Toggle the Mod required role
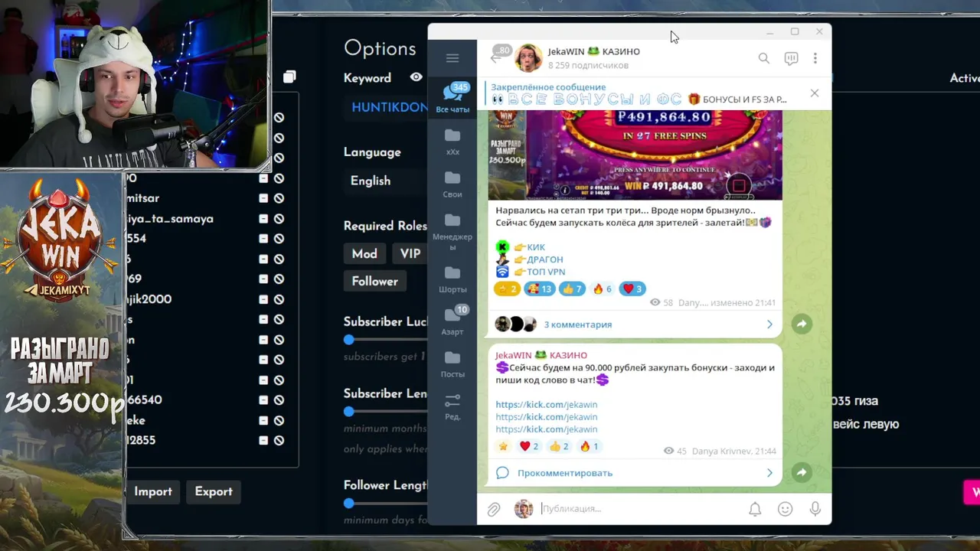Image resolution: width=980 pixels, height=551 pixels. click(364, 253)
